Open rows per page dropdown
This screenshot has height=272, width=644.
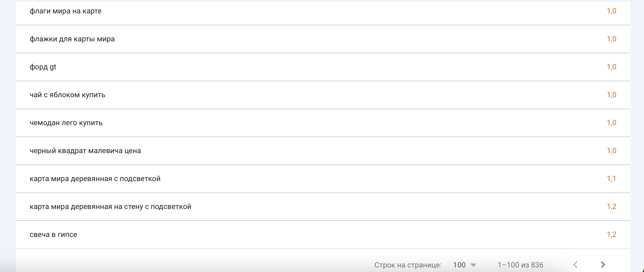[x=473, y=265]
